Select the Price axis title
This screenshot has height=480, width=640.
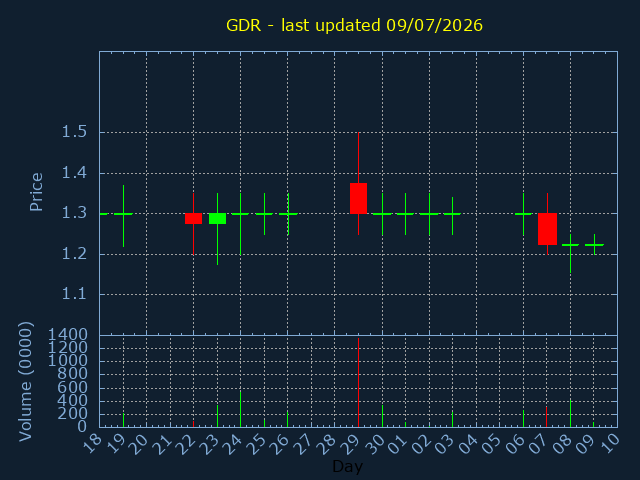pyautogui.click(x=36, y=192)
